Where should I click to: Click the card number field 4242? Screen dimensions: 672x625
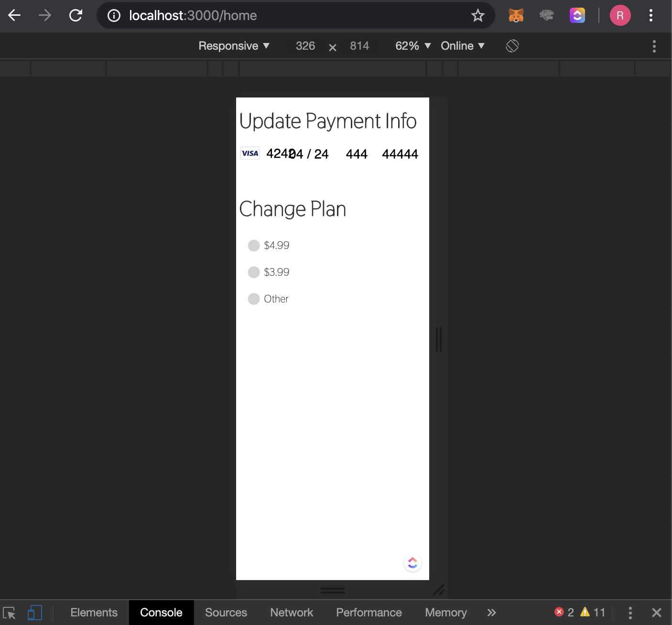pyautogui.click(x=277, y=154)
